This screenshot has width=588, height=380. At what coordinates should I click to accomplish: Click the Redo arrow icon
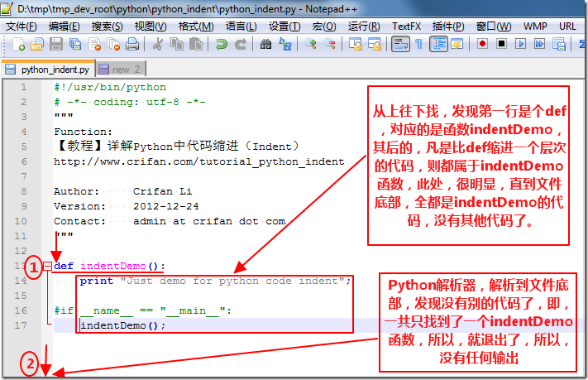(241, 44)
